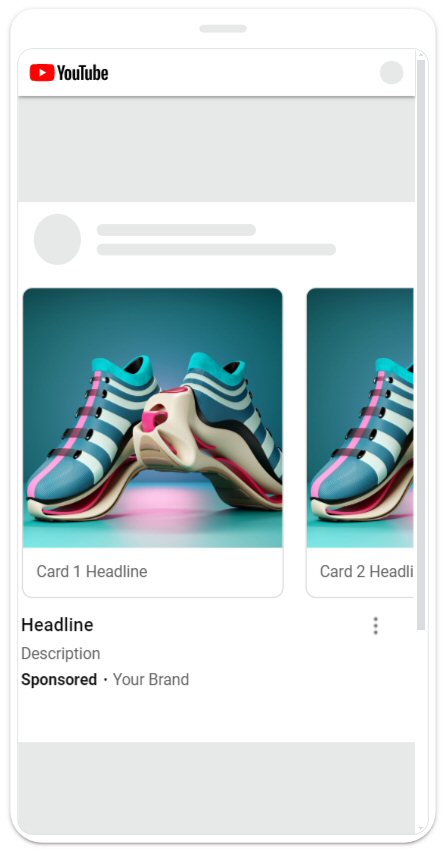Screen dimensions: 445x852
Task: Click the ad Headline title
Action: coord(57,625)
